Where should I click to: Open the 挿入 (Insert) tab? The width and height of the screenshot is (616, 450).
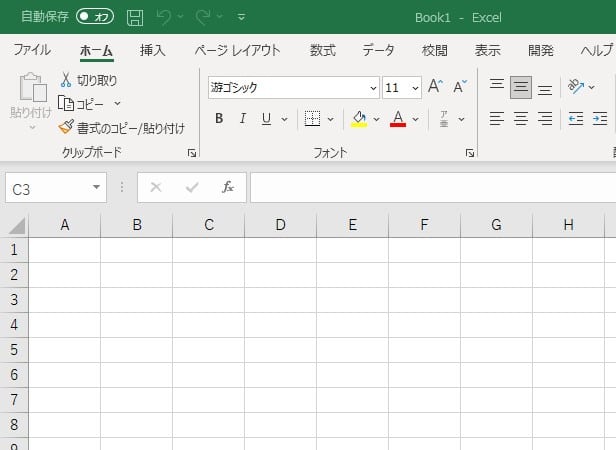[x=153, y=50]
